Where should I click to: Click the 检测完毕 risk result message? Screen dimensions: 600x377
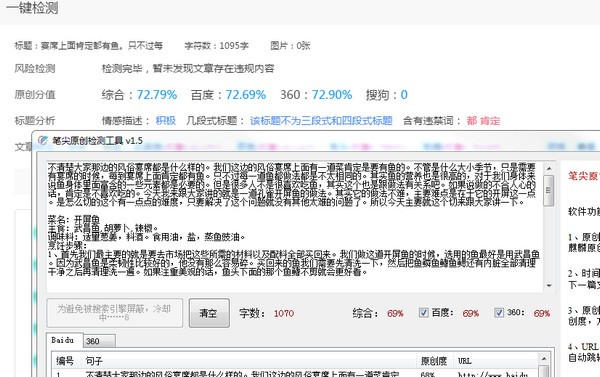(x=188, y=69)
